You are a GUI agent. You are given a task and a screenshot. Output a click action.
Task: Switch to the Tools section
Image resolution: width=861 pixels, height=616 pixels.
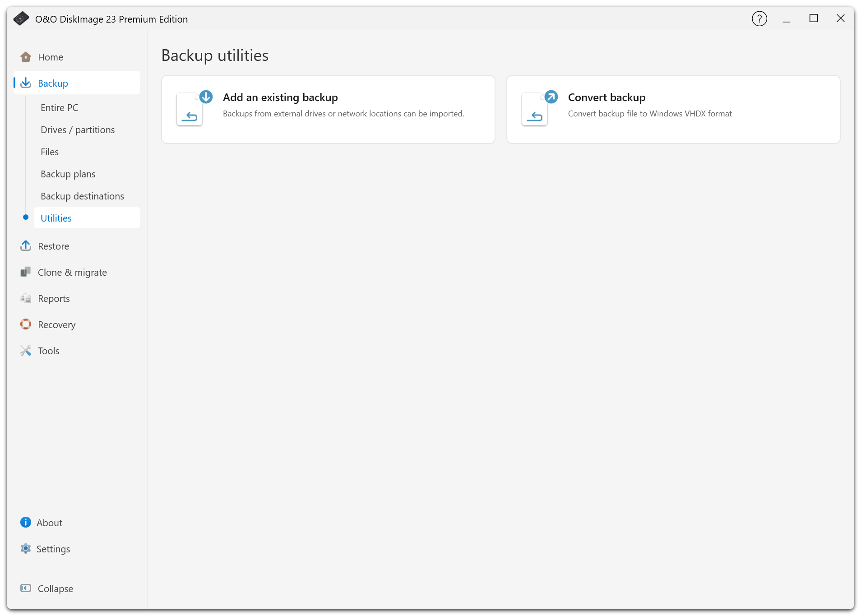(77, 351)
